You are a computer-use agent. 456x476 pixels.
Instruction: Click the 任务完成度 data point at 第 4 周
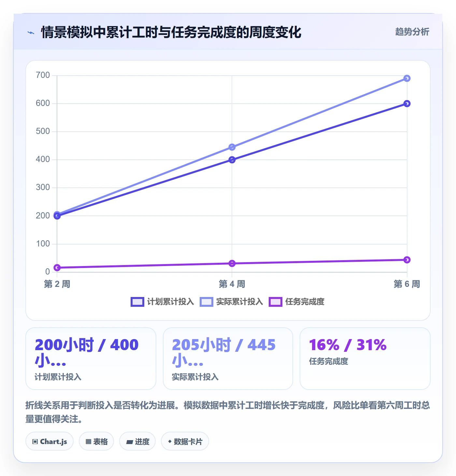click(x=232, y=263)
